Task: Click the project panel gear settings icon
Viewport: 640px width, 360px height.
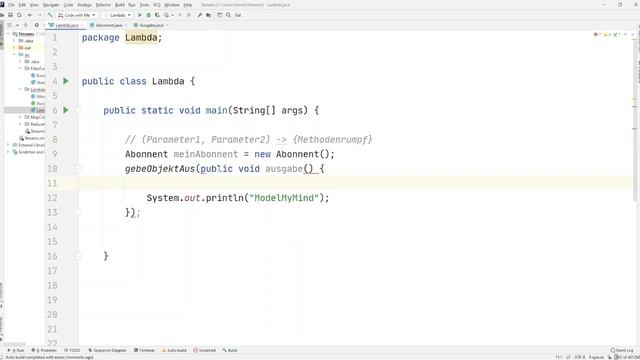Action: (36, 25)
